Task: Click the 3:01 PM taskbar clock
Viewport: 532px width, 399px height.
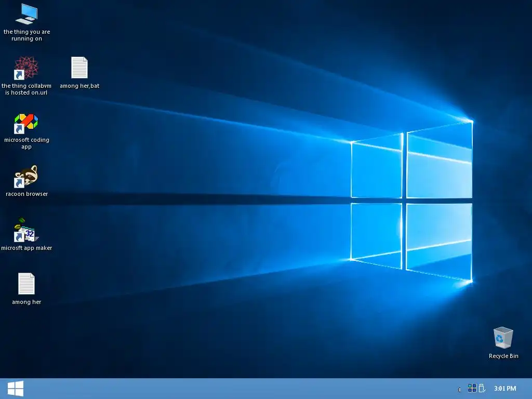Action: point(505,389)
